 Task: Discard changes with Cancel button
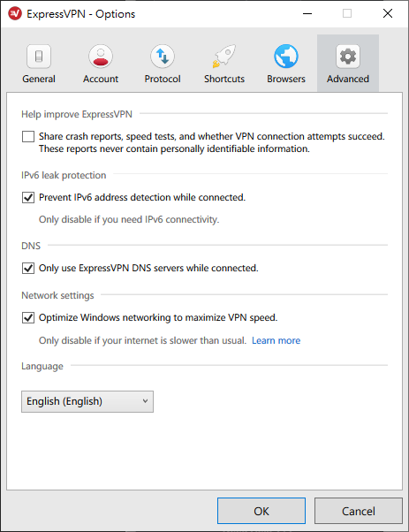359,511
